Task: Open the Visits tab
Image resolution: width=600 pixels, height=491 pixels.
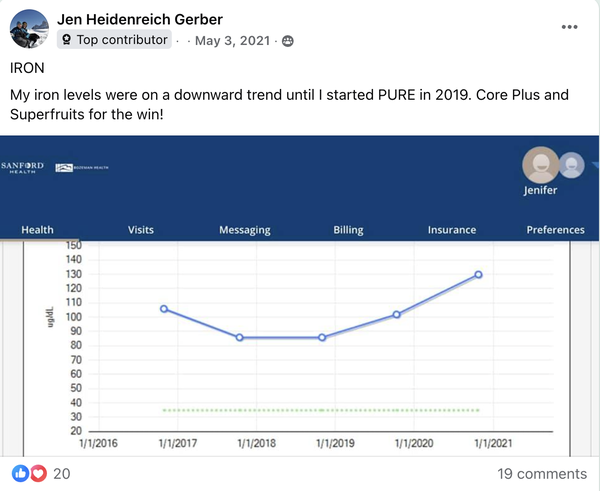Action: 141,230
